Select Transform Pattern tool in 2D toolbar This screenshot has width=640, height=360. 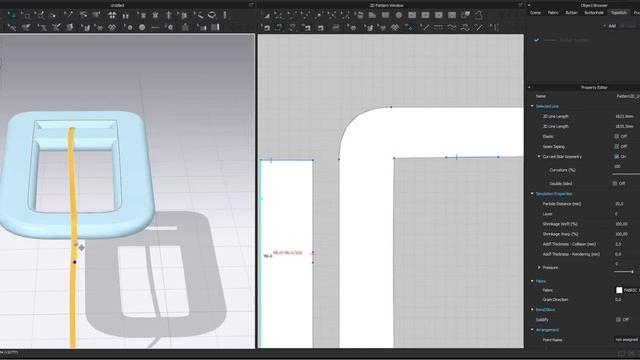(266, 15)
